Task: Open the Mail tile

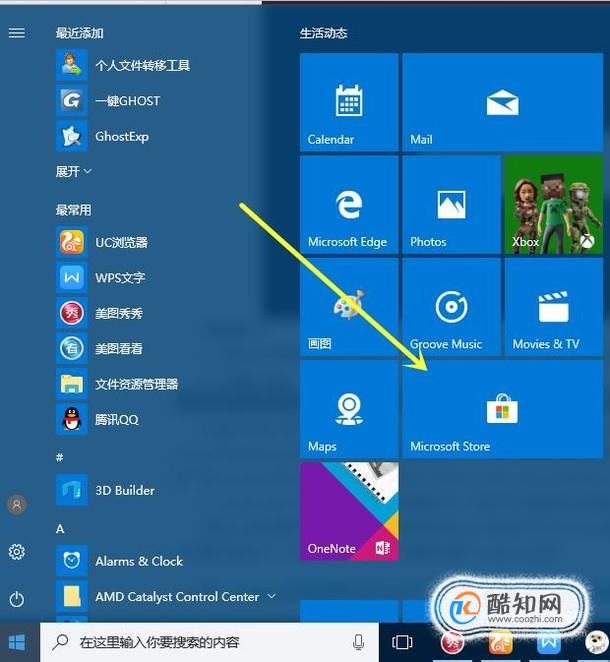Action: (x=502, y=102)
